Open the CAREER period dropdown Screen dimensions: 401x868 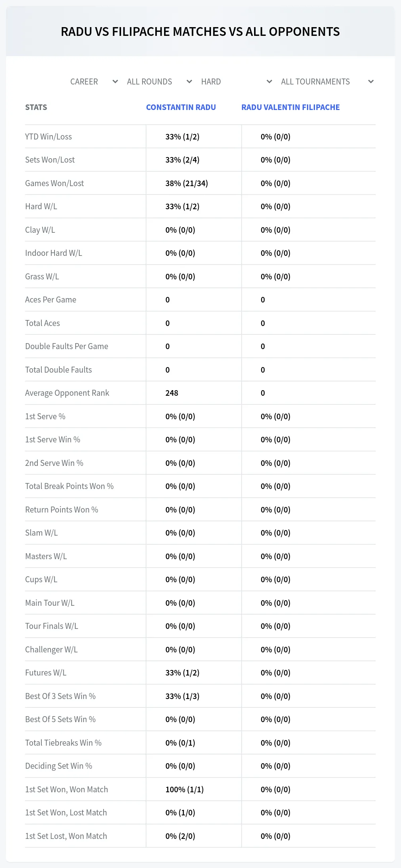pos(94,82)
